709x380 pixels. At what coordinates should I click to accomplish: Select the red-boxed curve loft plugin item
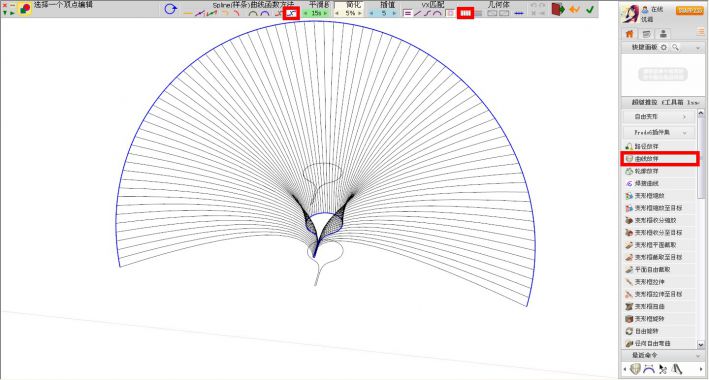[x=660, y=159]
